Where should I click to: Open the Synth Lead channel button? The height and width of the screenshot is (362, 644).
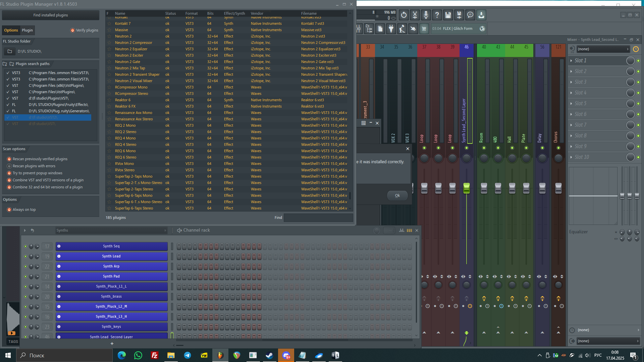111,256
